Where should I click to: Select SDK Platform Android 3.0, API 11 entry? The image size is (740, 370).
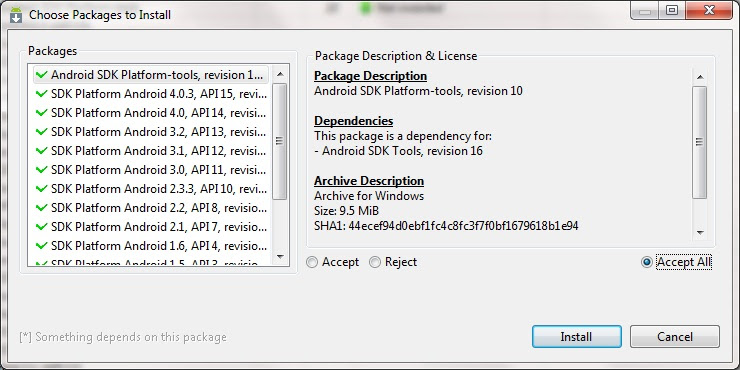click(x=151, y=170)
